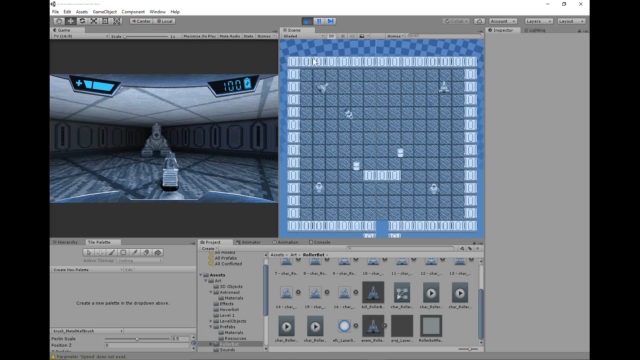Screen dimensions: 640x360
Task: Switch to the Console tab
Action: pyautogui.click(x=320, y=242)
